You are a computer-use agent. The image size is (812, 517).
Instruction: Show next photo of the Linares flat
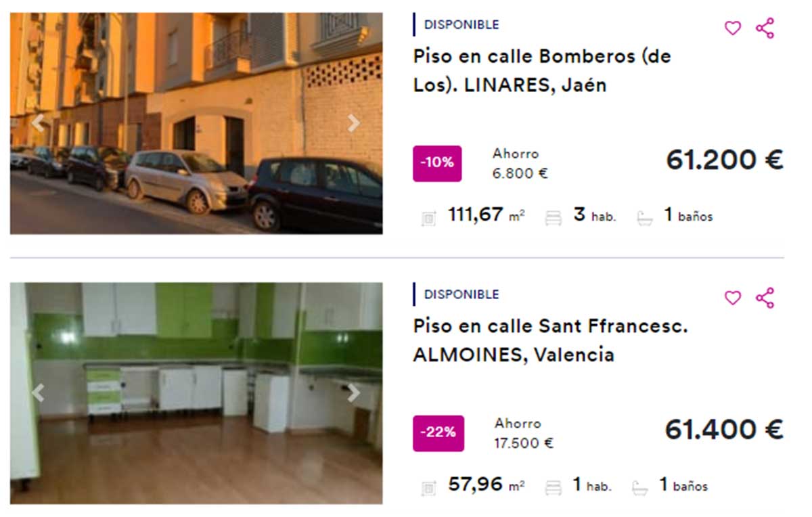click(353, 122)
